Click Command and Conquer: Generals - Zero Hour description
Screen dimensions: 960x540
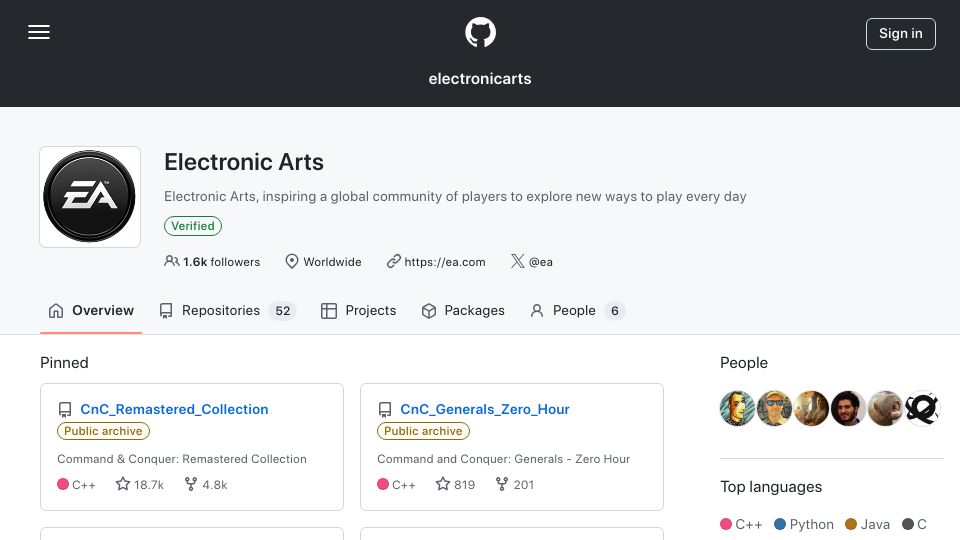pyautogui.click(x=503, y=459)
